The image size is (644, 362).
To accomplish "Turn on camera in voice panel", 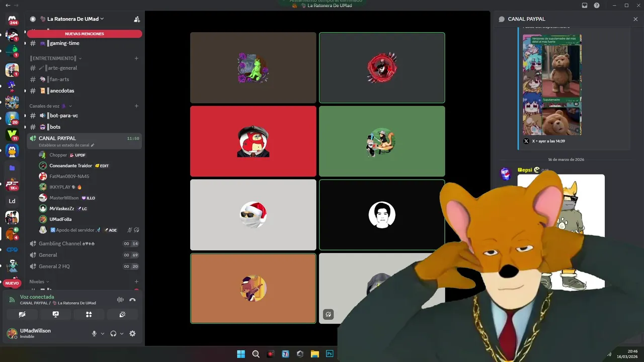I will coord(22,314).
